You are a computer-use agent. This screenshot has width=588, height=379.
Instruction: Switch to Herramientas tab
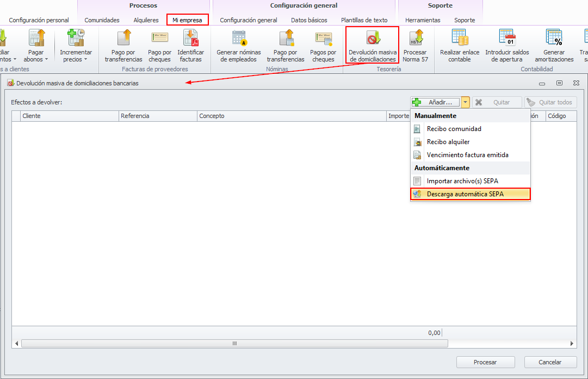423,20
